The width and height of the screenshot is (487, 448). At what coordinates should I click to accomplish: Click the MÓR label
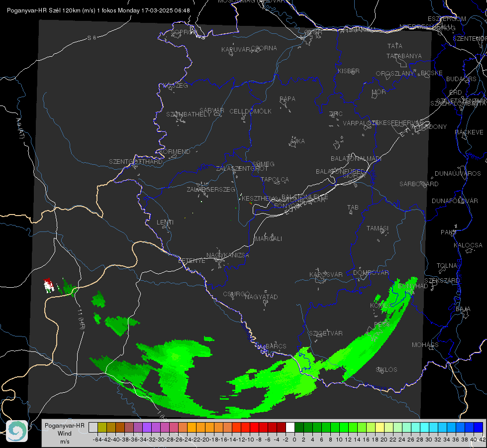pos(379,92)
